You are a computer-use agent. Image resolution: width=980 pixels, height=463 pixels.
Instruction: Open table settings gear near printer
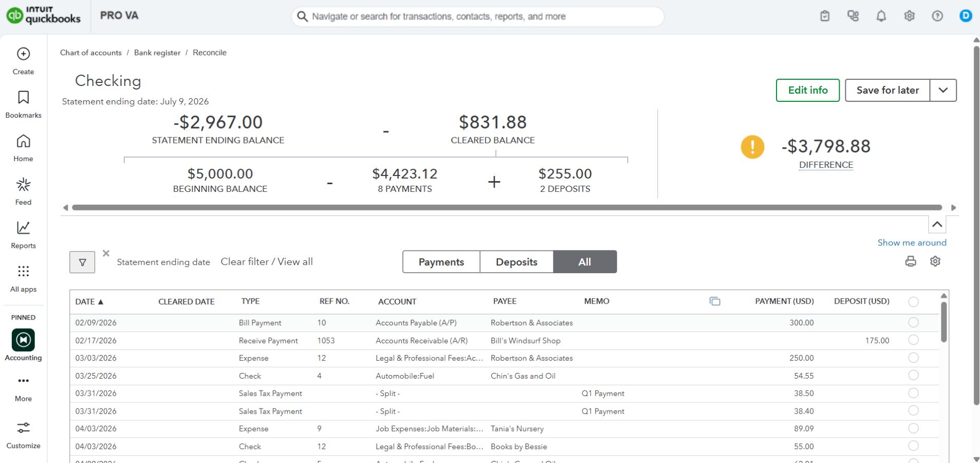click(935, 261)
